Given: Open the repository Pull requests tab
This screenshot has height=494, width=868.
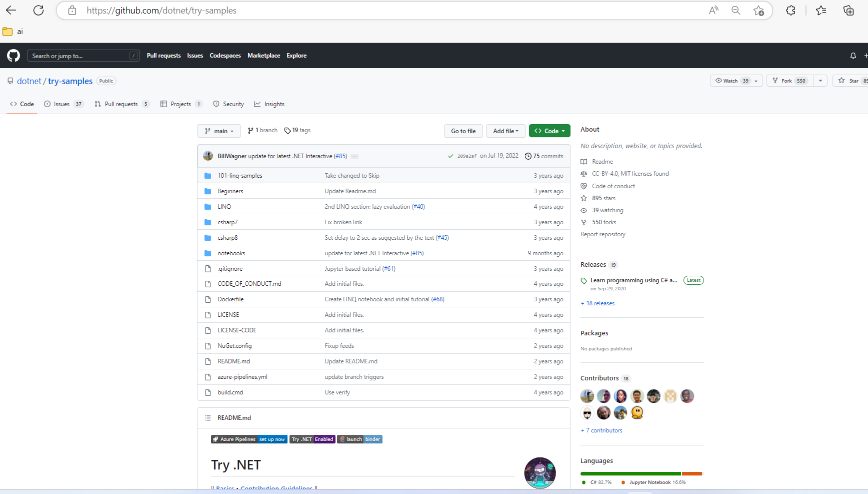Looking at the screenshot, I should click(x=122, y=104).
